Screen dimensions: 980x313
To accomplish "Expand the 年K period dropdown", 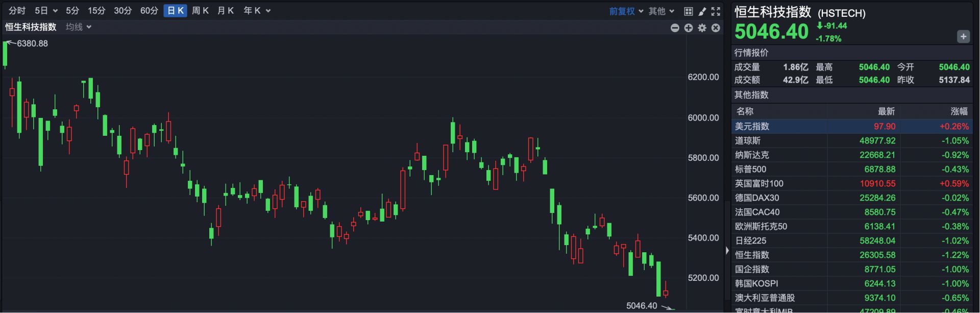I will tap(257, 11).
